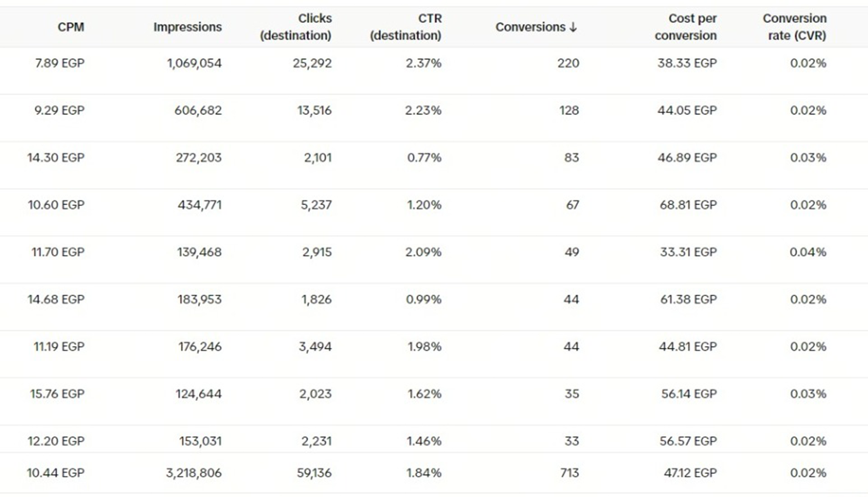Sort by CPM column header

point(71,27)
